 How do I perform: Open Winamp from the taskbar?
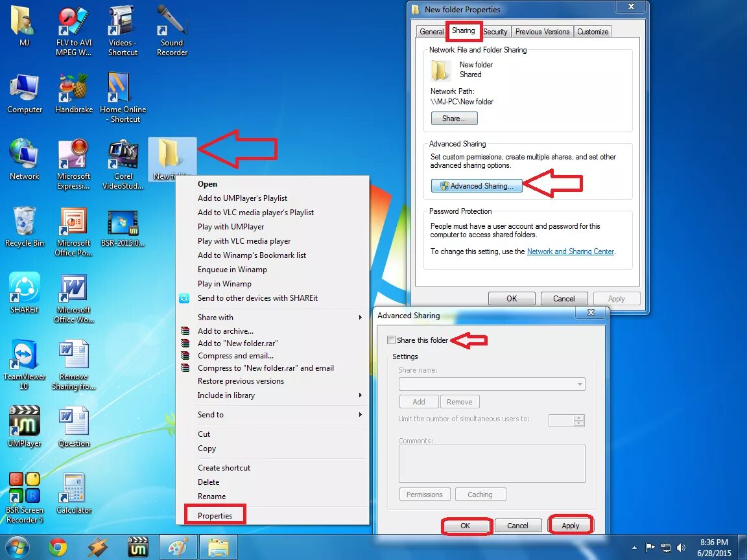point(98,548)
